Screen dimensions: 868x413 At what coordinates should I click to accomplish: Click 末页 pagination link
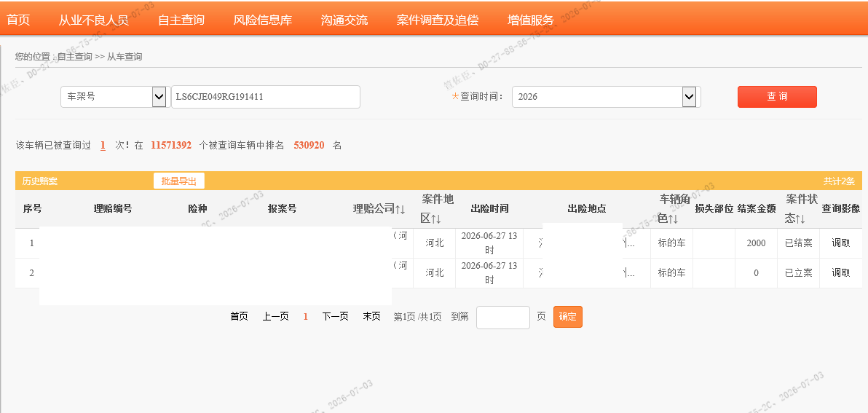pos(372,317)
